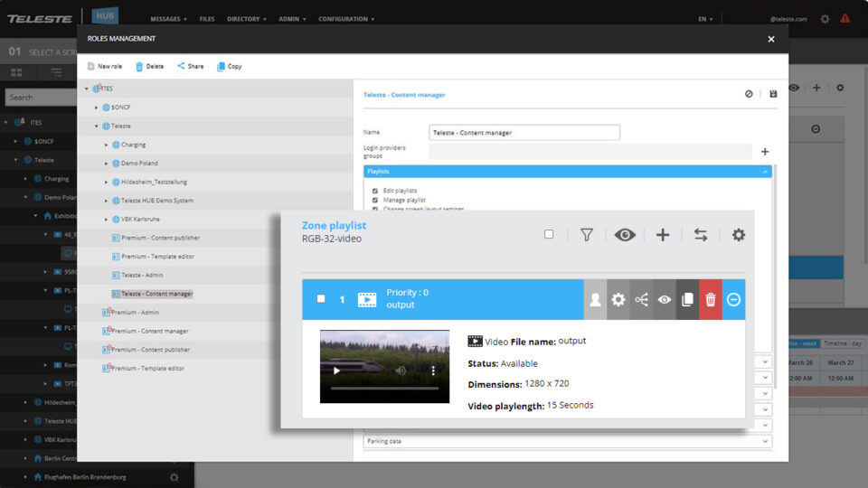Close the Roles Management dialog
The height and width of the screenshot is (488, 868).
pyautogui.click(x=771, y=39)
